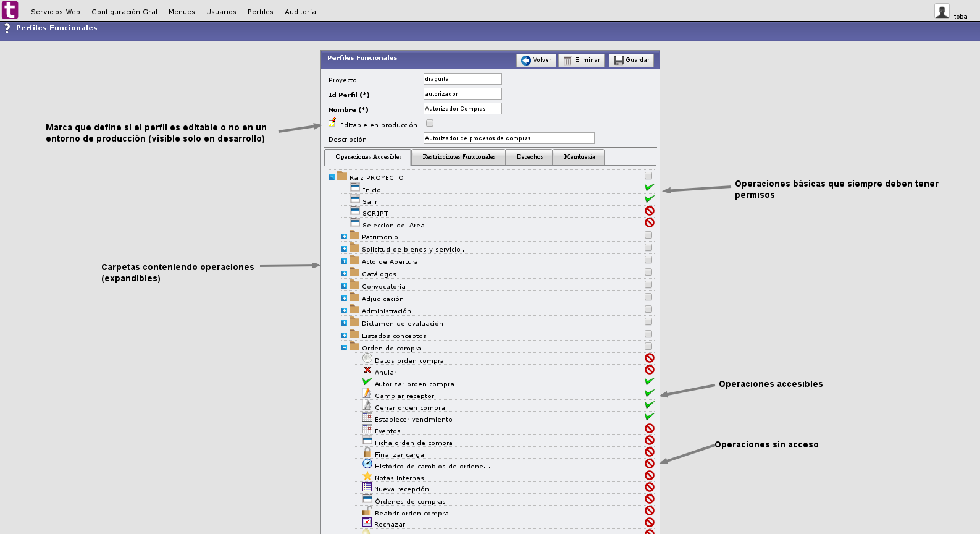The image size is (980, 534).
Task: Click the green check next to Inicio
Action: 649,187
